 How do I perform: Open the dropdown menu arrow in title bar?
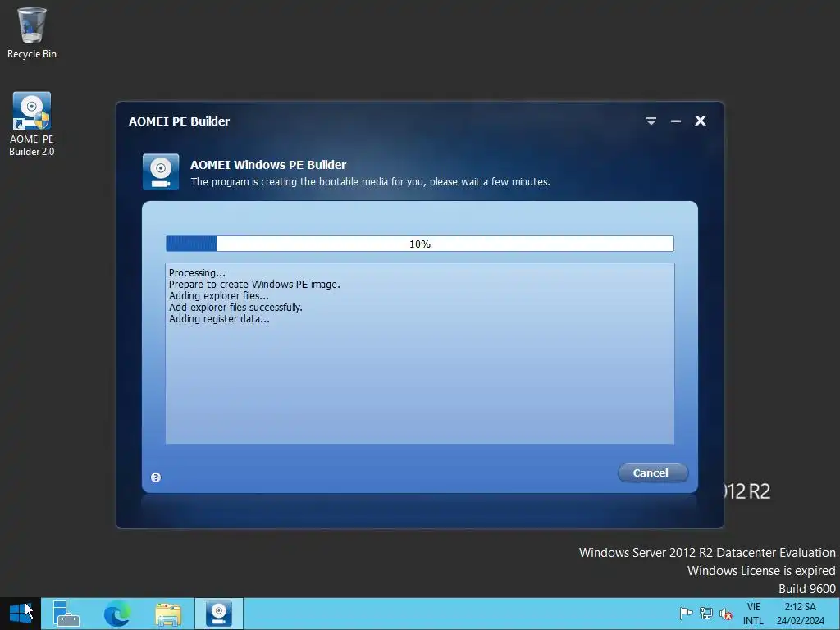(x=651, y=121)
